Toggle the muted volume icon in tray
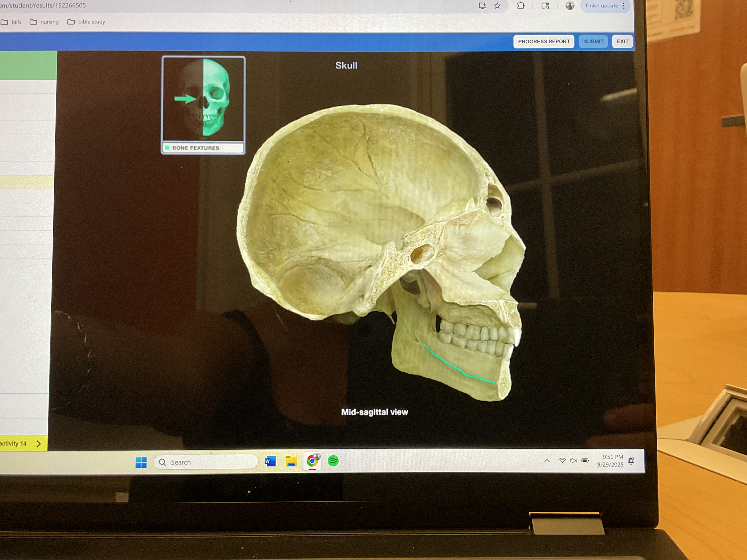747x560 pixels. (x=573, y=461)
